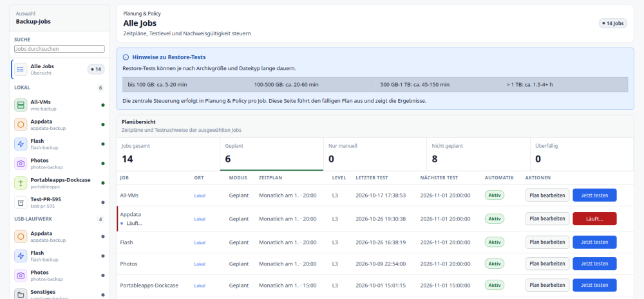This screenshot has height=299, width=644.
Task: Select the Überfällig summary card
Action: pos(582,154)
